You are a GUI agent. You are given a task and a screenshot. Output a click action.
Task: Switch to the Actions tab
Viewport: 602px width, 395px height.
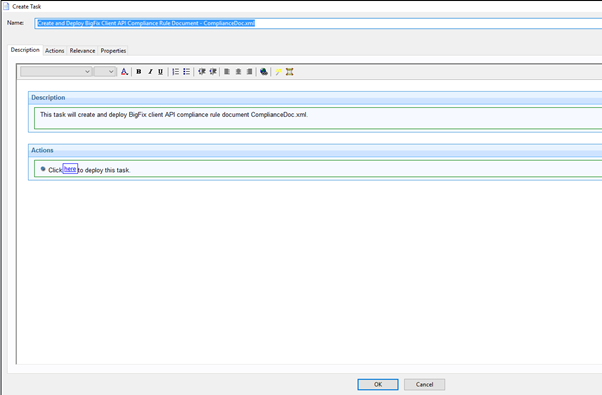pyautogui.click(x=55, y=51)
